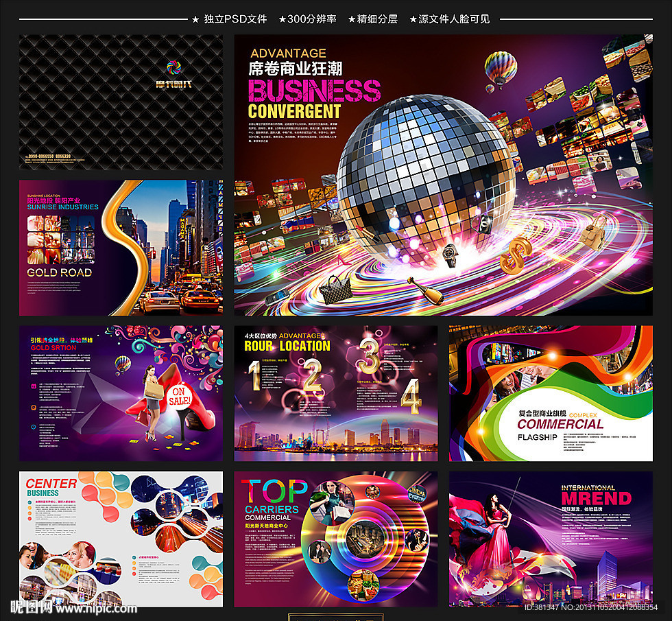The width and height of the screenshot is (672, 621).
Task: Click the red "MREND" title
Action: coord(597,499)
